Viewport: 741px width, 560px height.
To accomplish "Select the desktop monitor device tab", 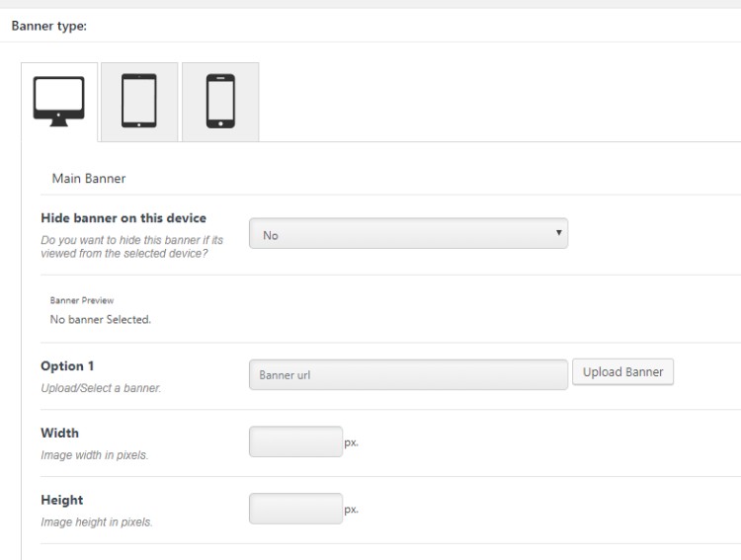I will [59, 102].
